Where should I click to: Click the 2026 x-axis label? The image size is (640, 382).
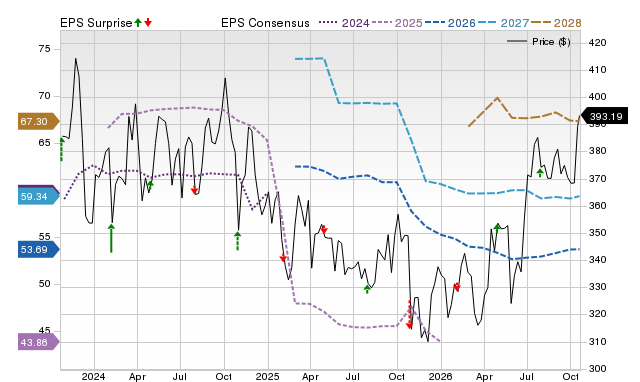point(440,376)
